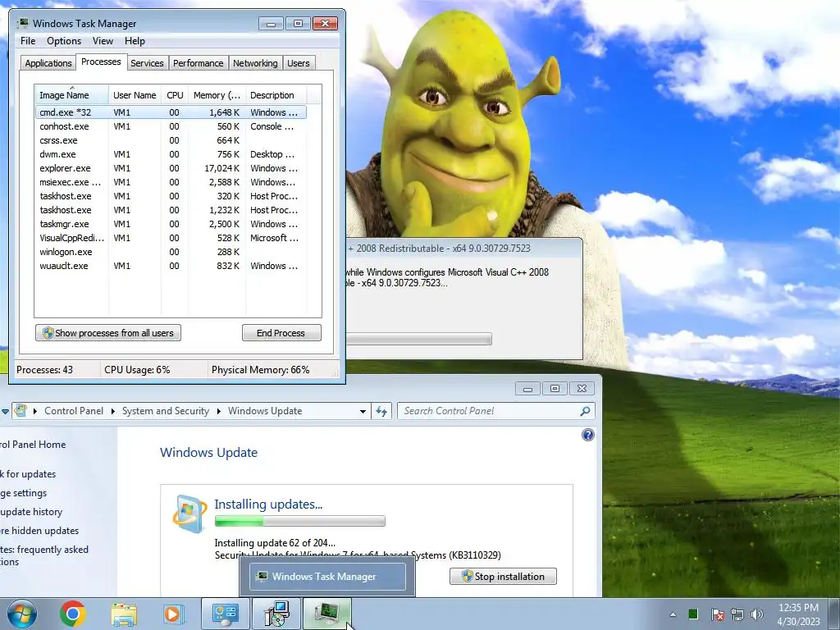
Task: Open the Start menu orb
Action: tap(22, 614)
